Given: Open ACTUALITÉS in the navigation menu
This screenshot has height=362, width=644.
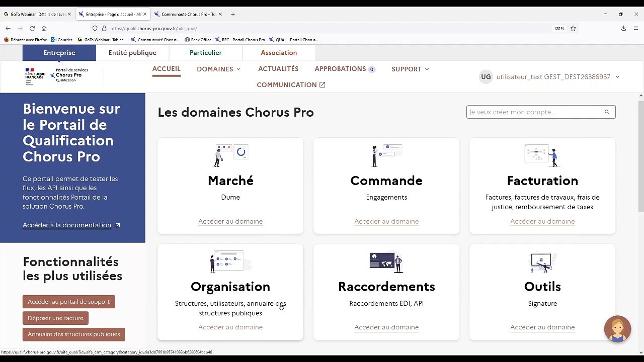Looking at the screenshot, I should (278, 69).
